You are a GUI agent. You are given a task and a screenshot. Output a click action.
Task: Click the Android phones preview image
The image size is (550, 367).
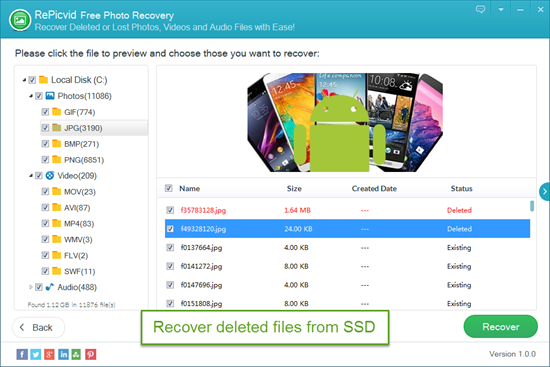345,122
